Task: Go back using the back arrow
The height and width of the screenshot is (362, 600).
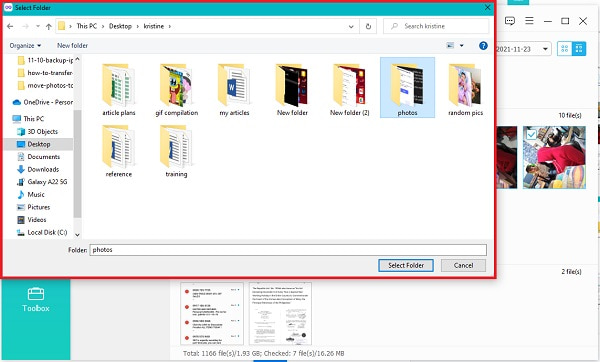Action: [10, 26]
